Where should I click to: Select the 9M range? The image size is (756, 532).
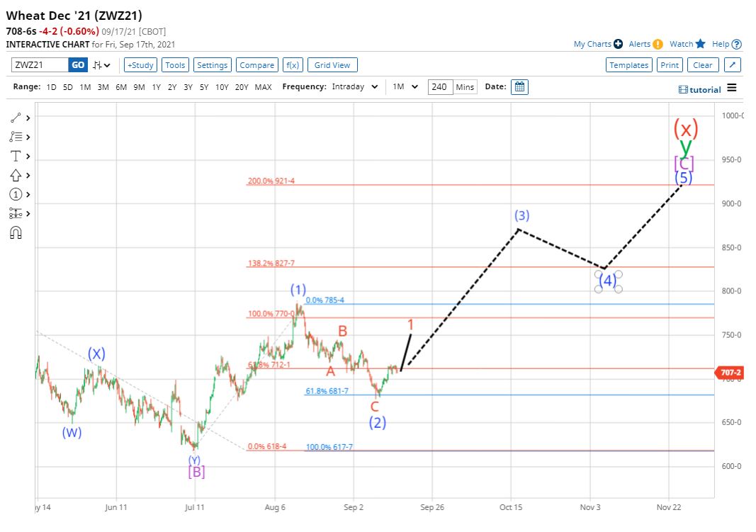(140, 87)
